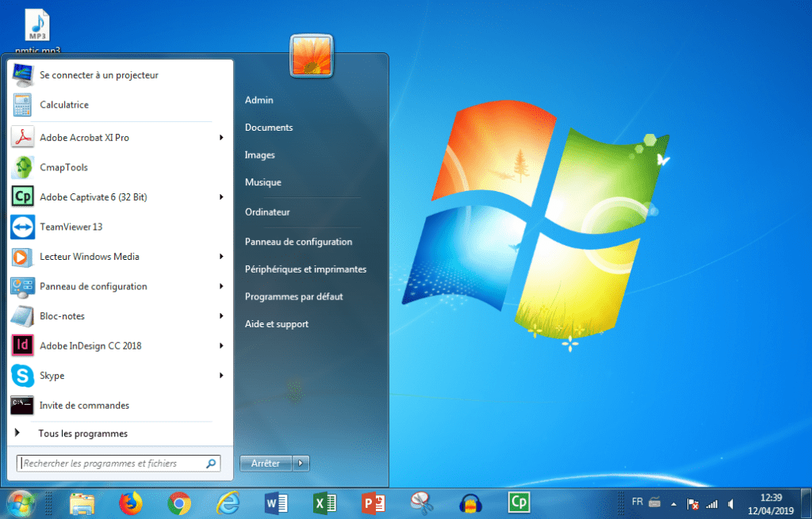The image size is (812, 519).
Task: Launch Excel from the taskbar
Action: (x=325, y=503)
